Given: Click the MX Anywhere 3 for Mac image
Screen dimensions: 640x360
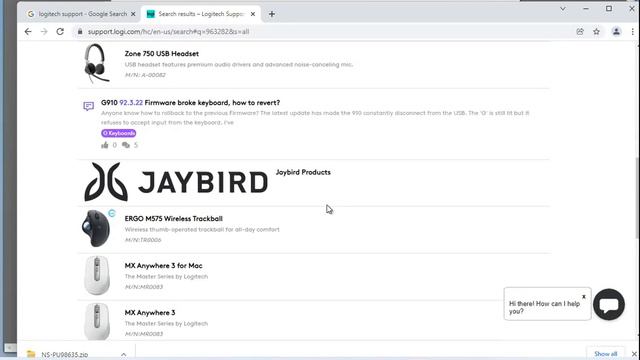Looking at the screenshot, I should pos(97,276).
